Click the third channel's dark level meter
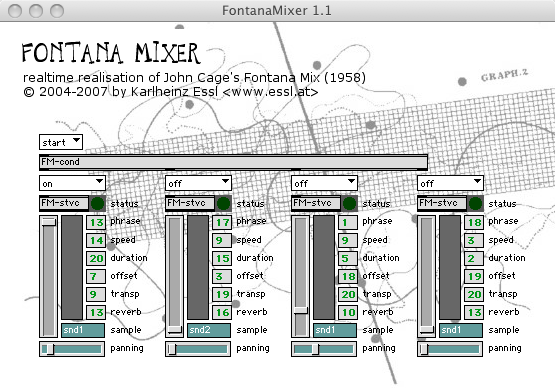The image size is (555, 388). (324, 267)
